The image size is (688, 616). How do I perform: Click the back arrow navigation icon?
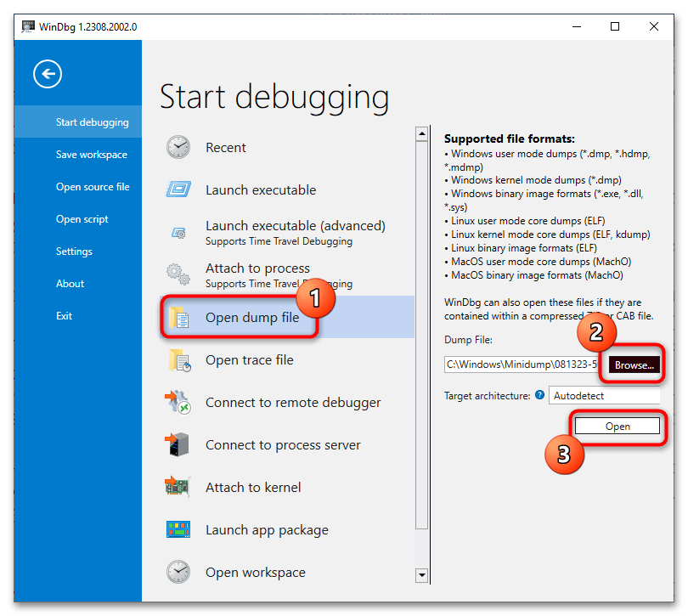(x=47, y=74)
